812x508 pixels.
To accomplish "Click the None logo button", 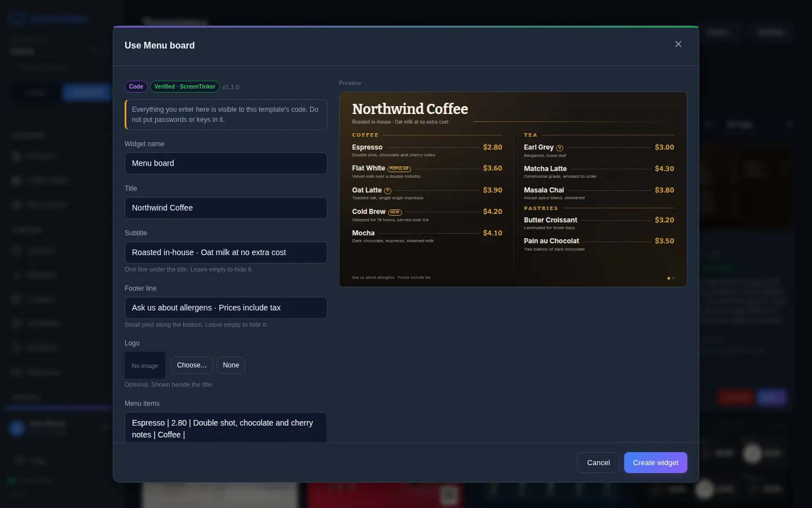I will coord(231,365).
